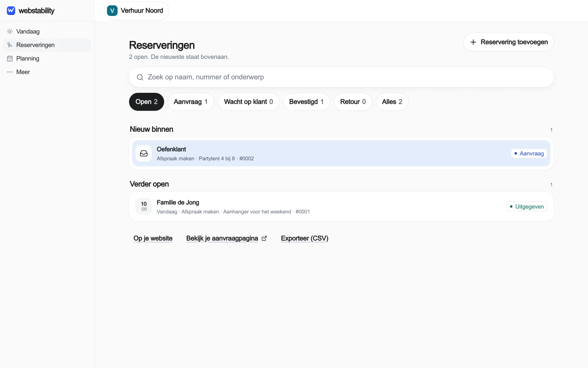Click the Op je website link

click(153, 239)
